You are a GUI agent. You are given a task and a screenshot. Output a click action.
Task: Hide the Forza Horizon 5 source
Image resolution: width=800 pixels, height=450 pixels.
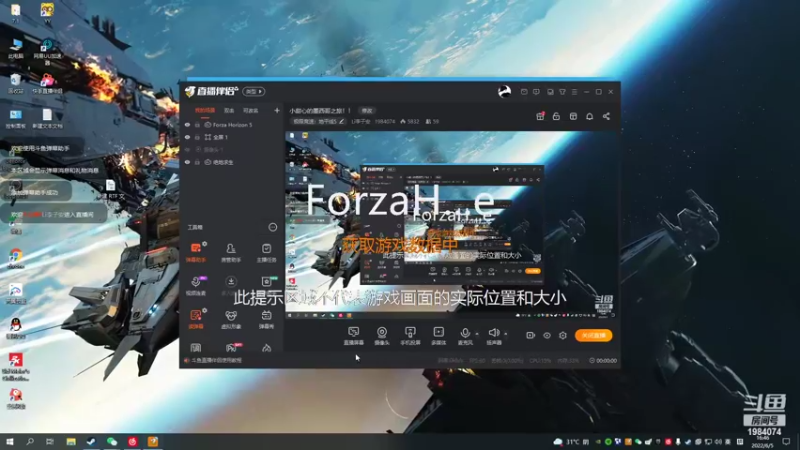(x=187, y=125)
